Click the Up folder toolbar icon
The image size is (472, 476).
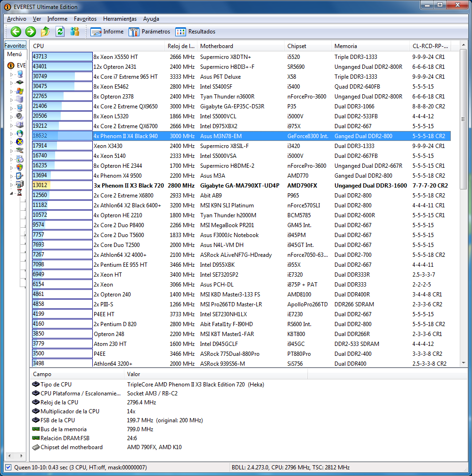[45, 32]
